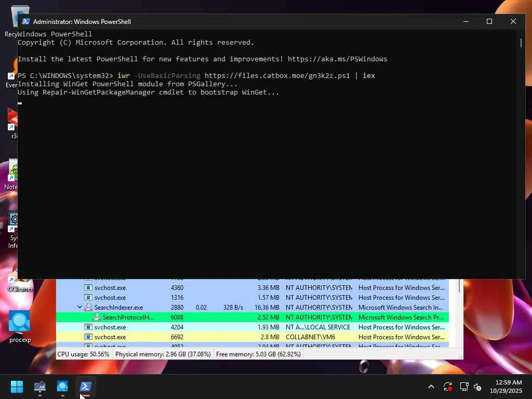Close the Administrator PowerShell window

click(x=513, y=21)
